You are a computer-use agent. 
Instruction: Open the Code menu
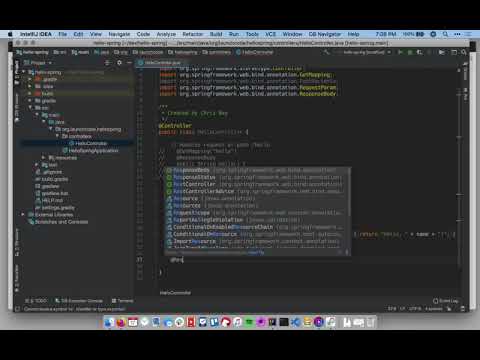click(143, 34)
